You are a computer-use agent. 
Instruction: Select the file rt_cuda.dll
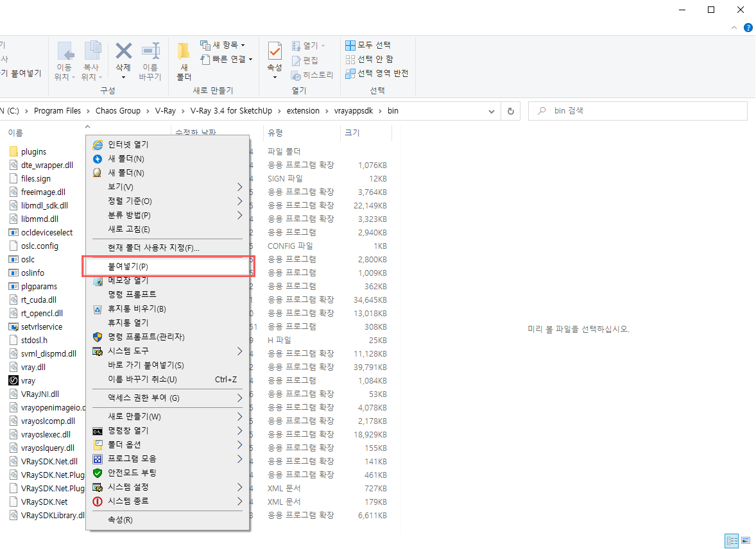pyautogui.click(x=39, y=300)
